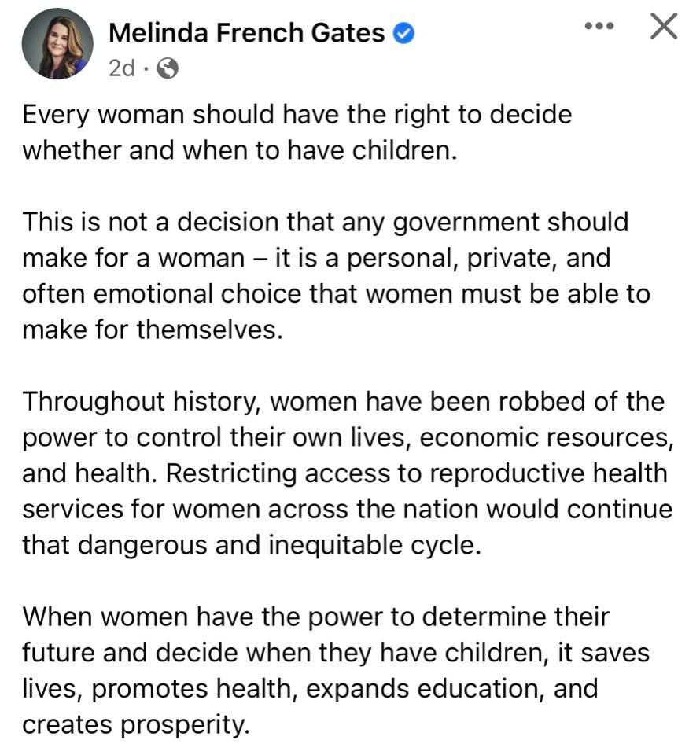Click the timestamp to view full post

(120, 68)
